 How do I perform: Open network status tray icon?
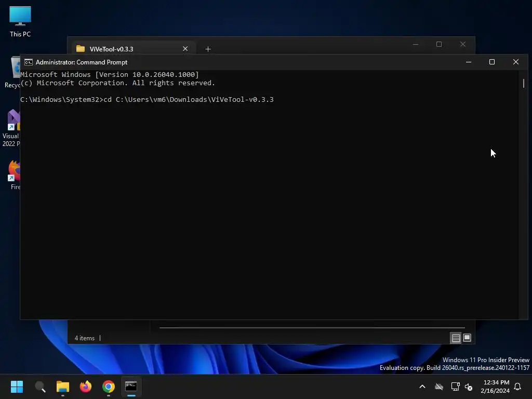[455, 387]
